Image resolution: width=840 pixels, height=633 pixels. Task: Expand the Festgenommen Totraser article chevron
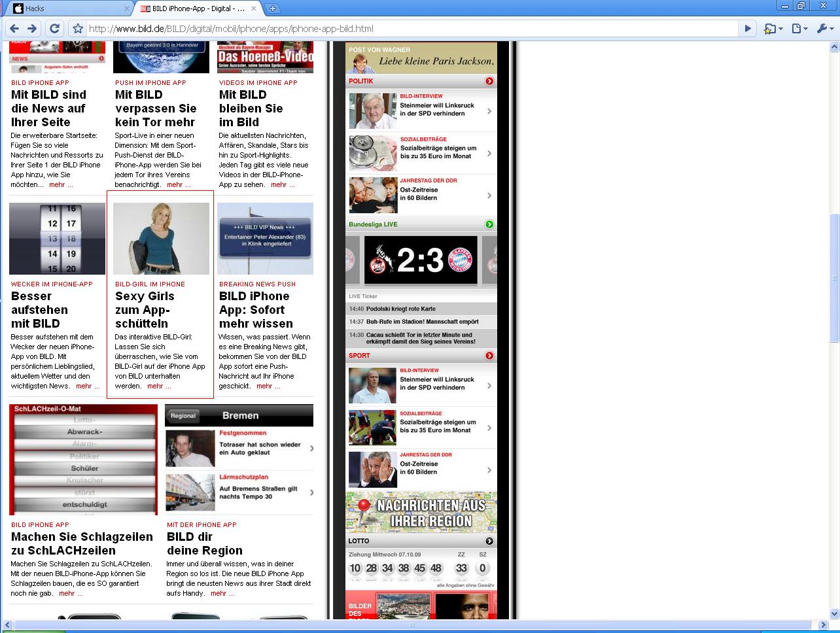point(311,449)
